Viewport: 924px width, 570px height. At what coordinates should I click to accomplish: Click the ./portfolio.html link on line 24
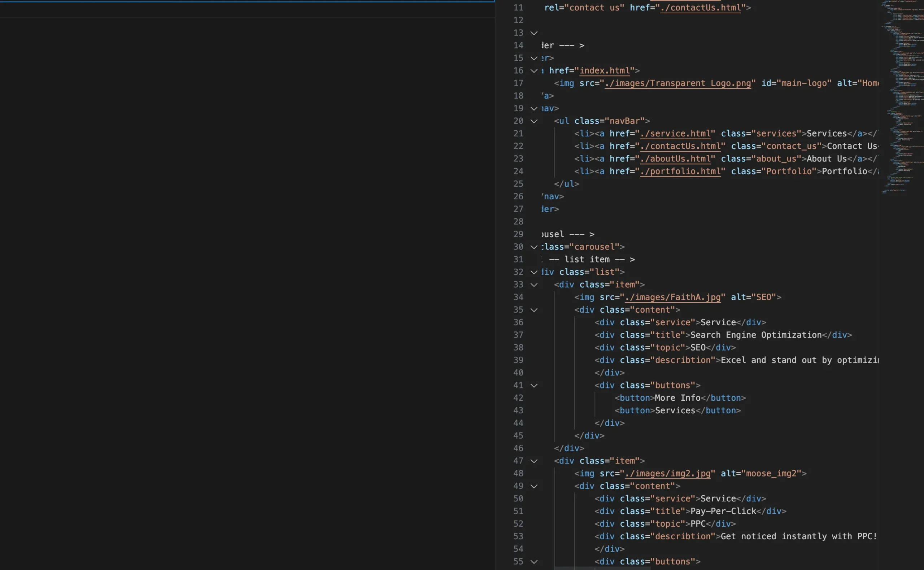(x=680, y=171)
